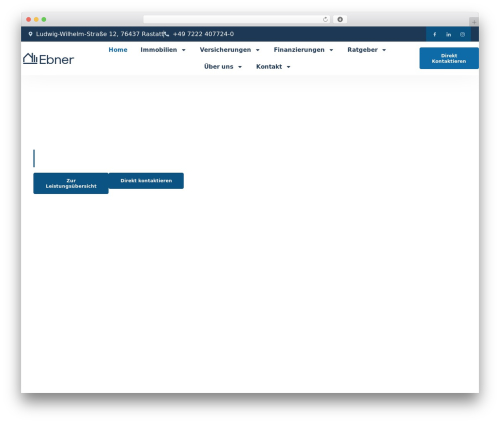Image resolution: width=500 pixels, height=423 pixels.
Task: Reload the page with the refresh icon
Action: coord(325,19)
